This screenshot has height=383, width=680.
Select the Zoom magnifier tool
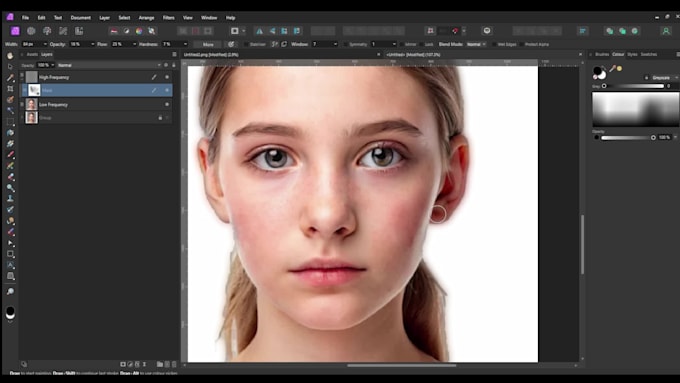[x=10, y=291]
